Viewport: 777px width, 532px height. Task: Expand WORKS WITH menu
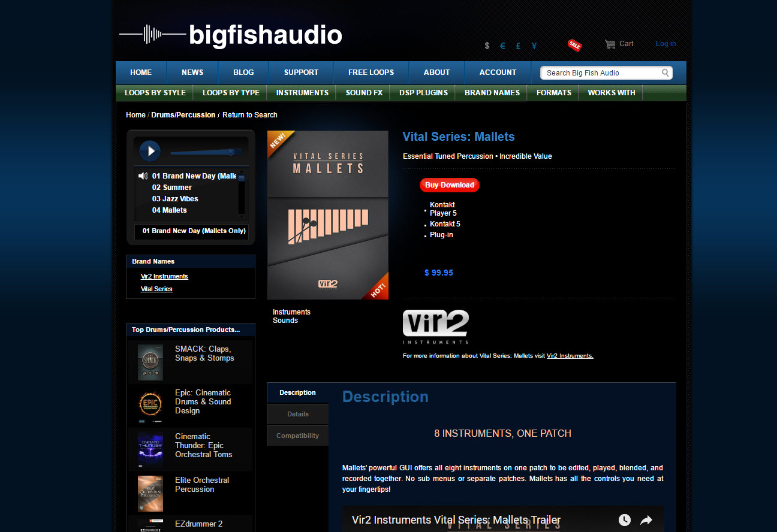612,93
